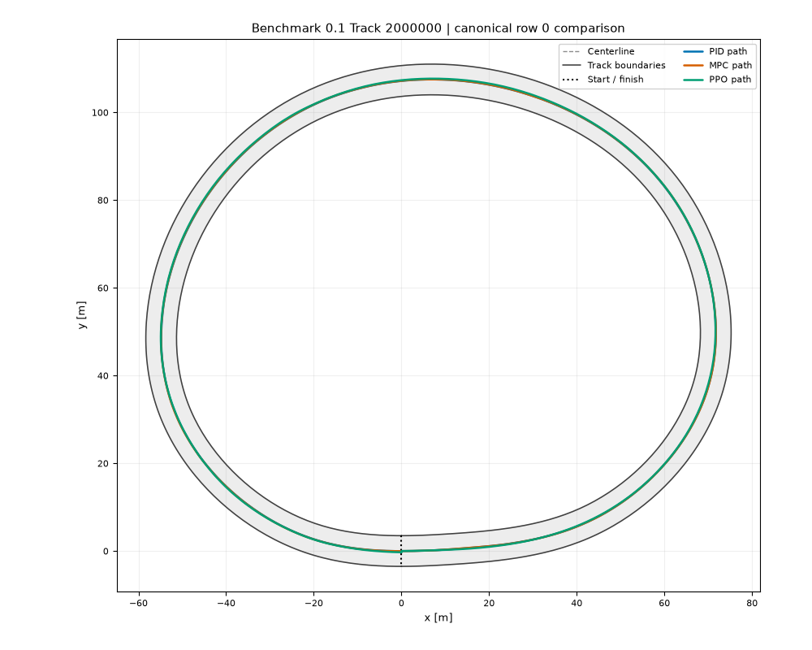Click x-axis tick label '−40'
Image resolution: width=812 pixels, height=650 pixels.
pyautogui.click(x=225, y=603)
